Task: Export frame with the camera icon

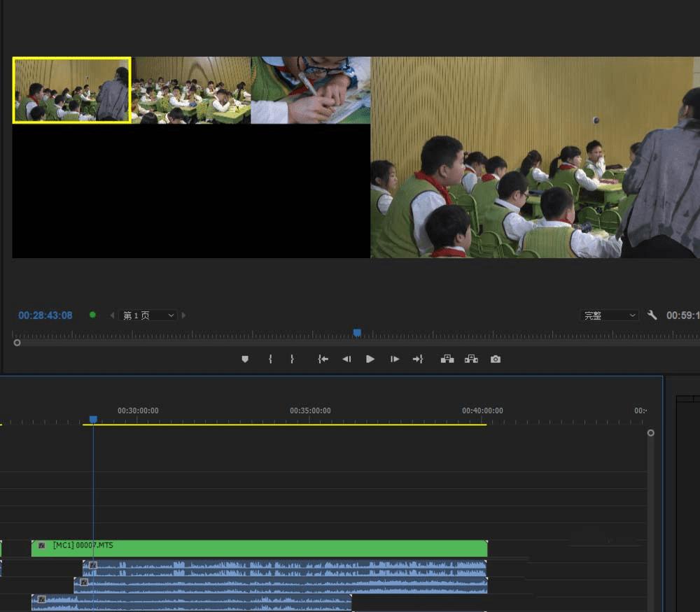Action: [x=496, y=359]
